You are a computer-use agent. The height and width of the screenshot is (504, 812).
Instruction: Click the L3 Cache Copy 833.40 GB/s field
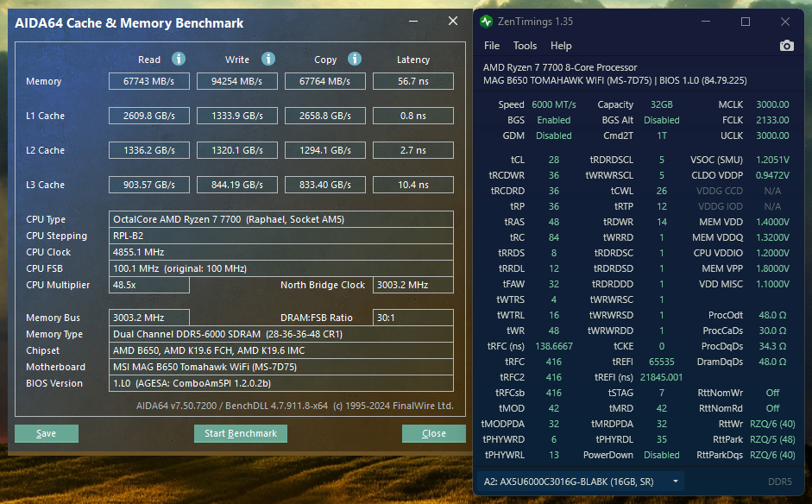(x=325, y=185)
